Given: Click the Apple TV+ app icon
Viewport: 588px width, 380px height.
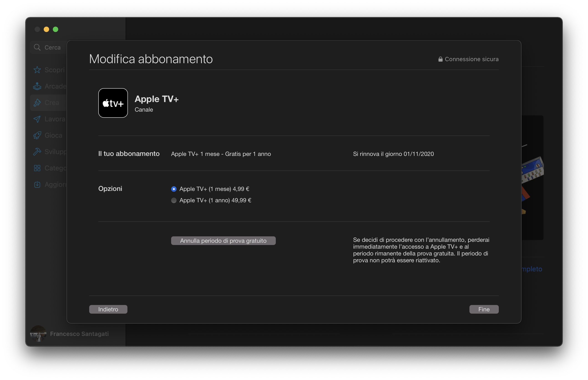Looking at the screenshot, I should 113,103.
